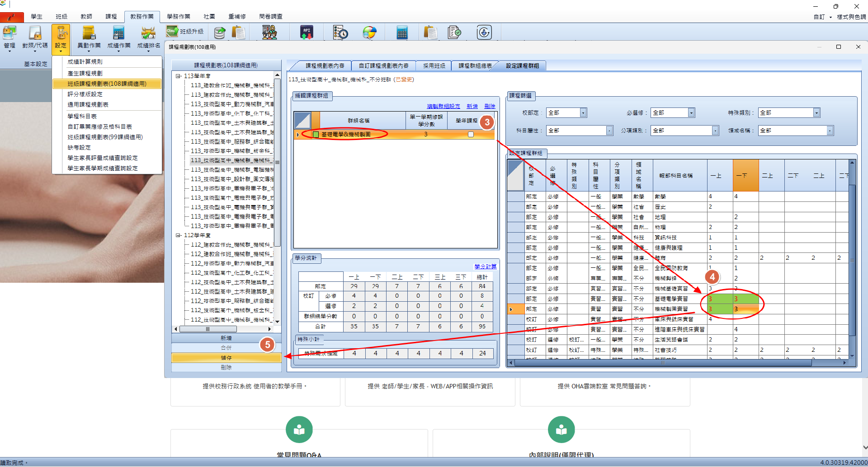Image resolution: width=868 pixels, height=467 pixels.
Task: Collapse the 112學年度 tree node
Action: pyautogui.click(x=178, y=235)
